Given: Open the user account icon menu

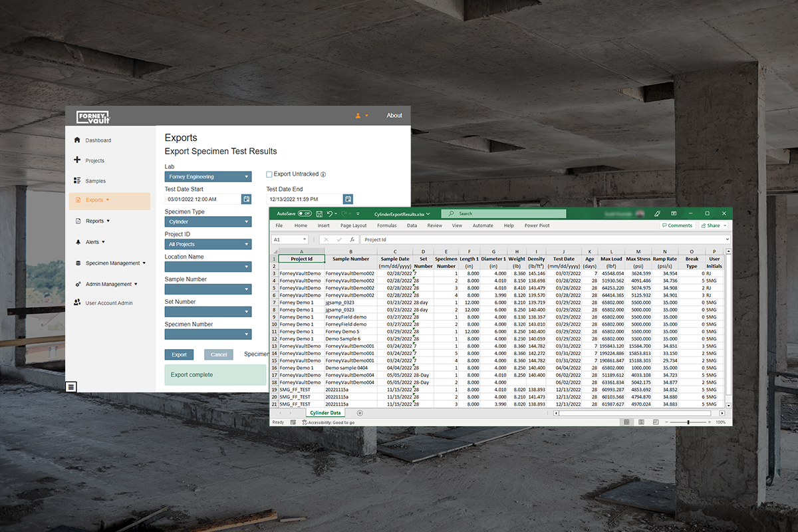Looking at the screenshot, I should coord(358,116).
